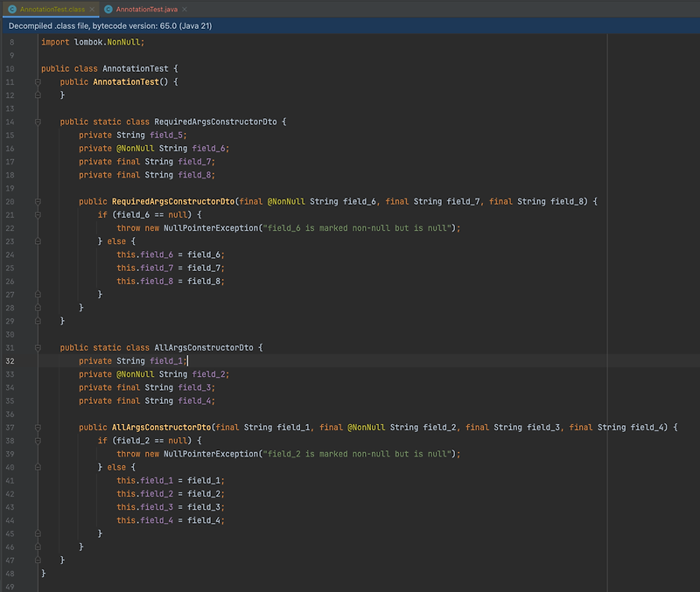700x592 pixels.
Task: Click the AnnotationTest.class file type icon
Action: pos(12,9)
